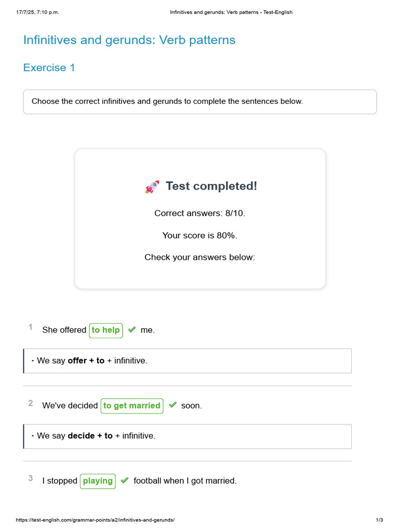399x532 pixels.
Task: Click the "Test completed!" title text
Action: click(211, 186)
